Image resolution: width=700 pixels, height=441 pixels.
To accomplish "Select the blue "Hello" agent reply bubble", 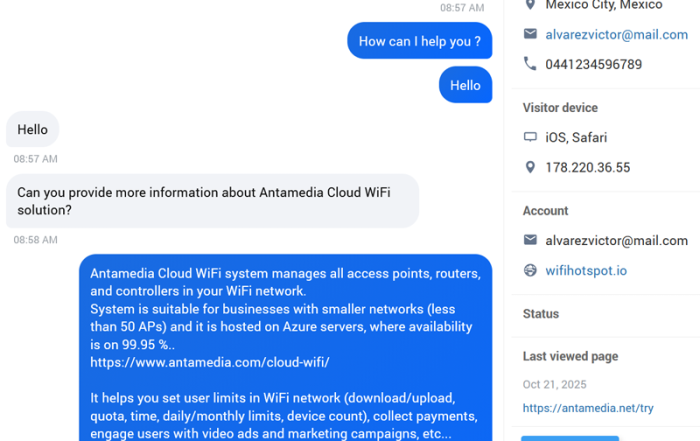I will click(465, 85).
